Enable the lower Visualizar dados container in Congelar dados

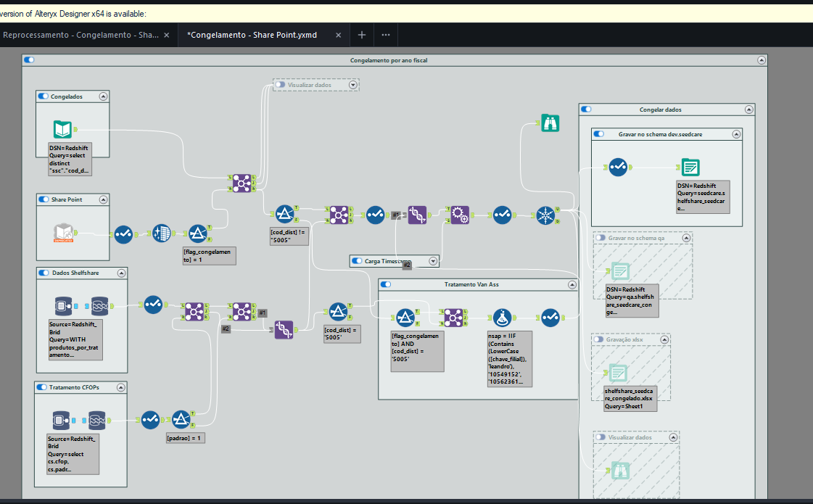[601, 437]
